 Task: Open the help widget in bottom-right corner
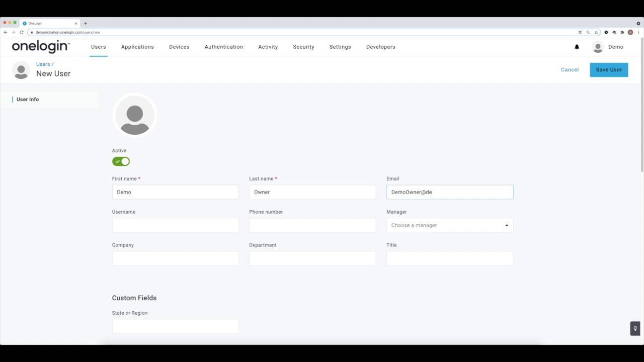[x=635, y=328]
